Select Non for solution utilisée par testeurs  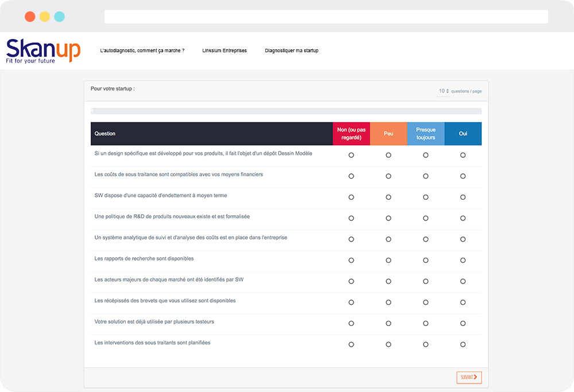click(351, 324)
